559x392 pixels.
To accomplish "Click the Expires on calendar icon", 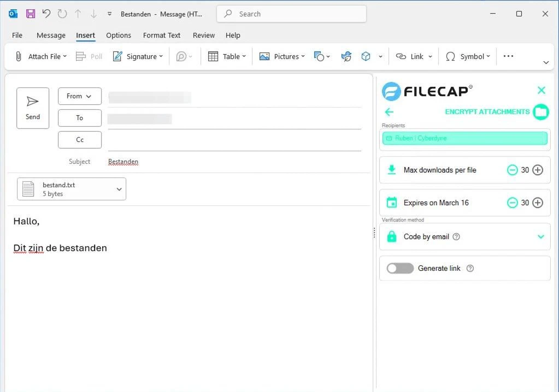I will coord(392,203).
